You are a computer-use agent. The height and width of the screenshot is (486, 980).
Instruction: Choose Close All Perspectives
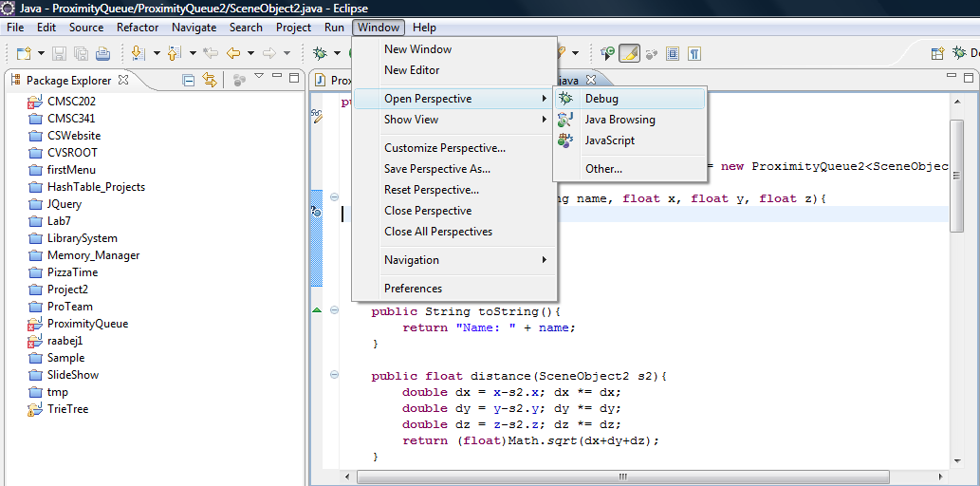point(454,232)
